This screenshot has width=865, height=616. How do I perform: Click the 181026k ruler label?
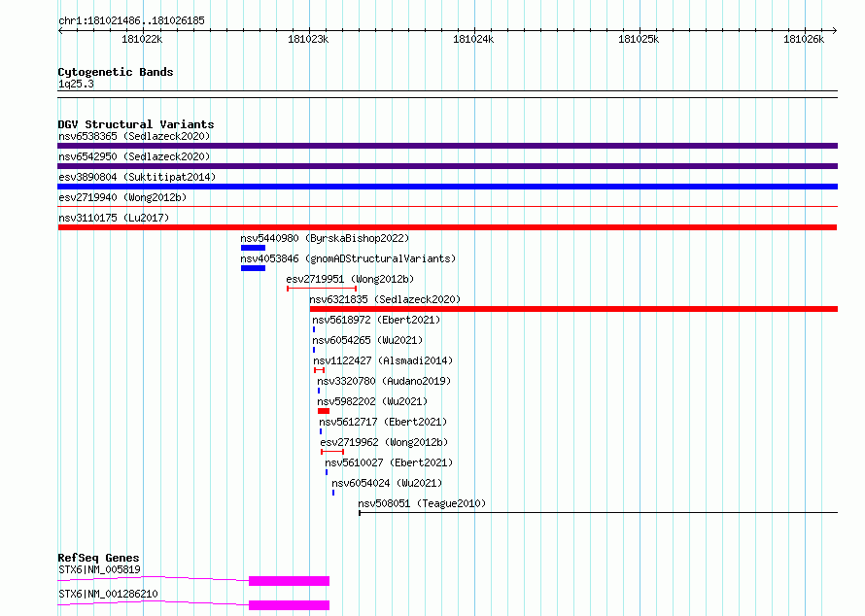[804, 39]
